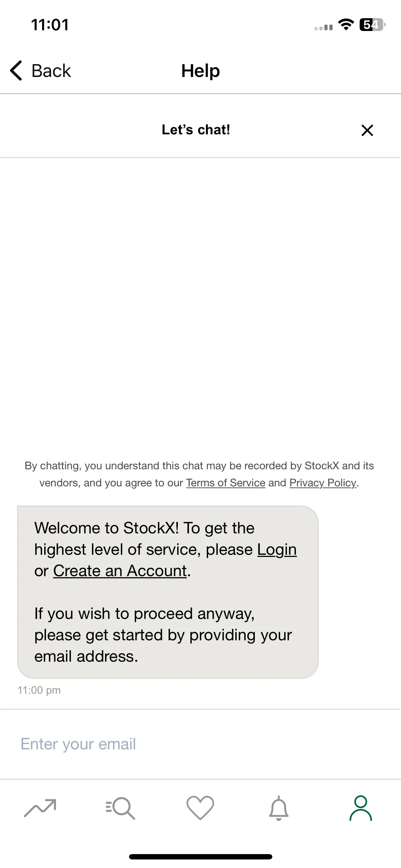Viewport: 401px width, 868px height.
Task: Open the notifications bell tab
Action: point(279,808)
